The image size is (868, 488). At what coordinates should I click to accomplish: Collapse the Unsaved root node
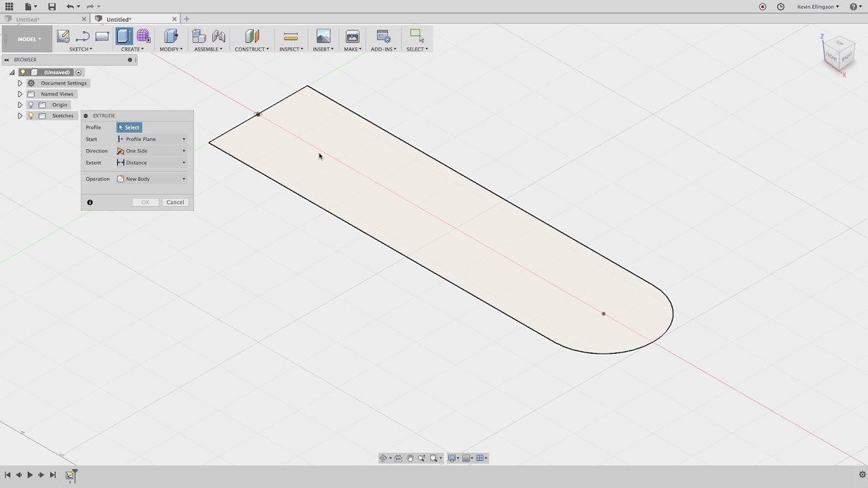click(12, 73)
